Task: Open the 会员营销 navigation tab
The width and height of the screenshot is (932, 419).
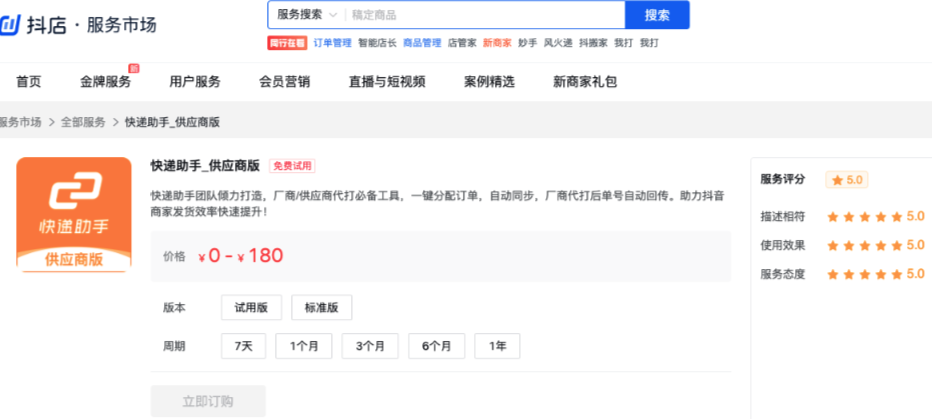Action: [x=284, y=82]
